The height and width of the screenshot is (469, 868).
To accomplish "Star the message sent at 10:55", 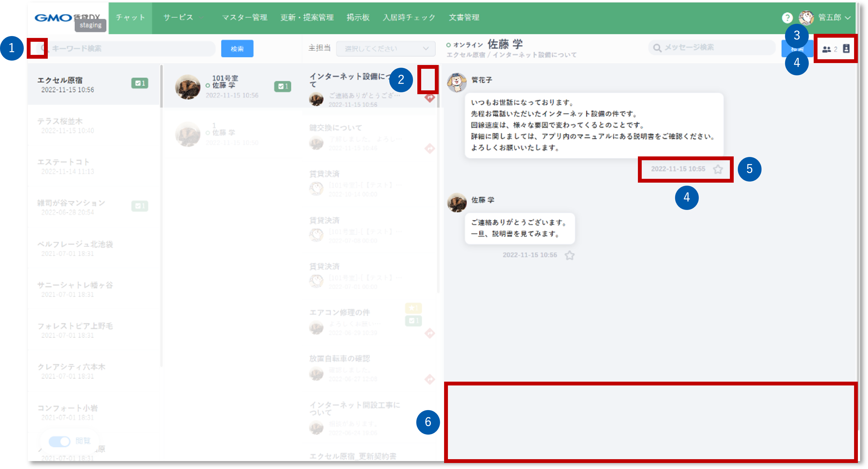I will (x=718, y=170).
